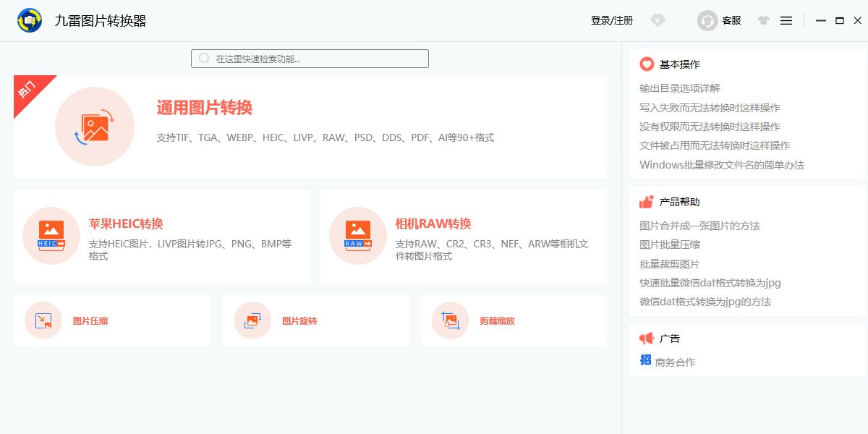Open the universal image conversion icon
Image resolution: width=868 pixels, height=434 pixels.
[x=95, y=127]
